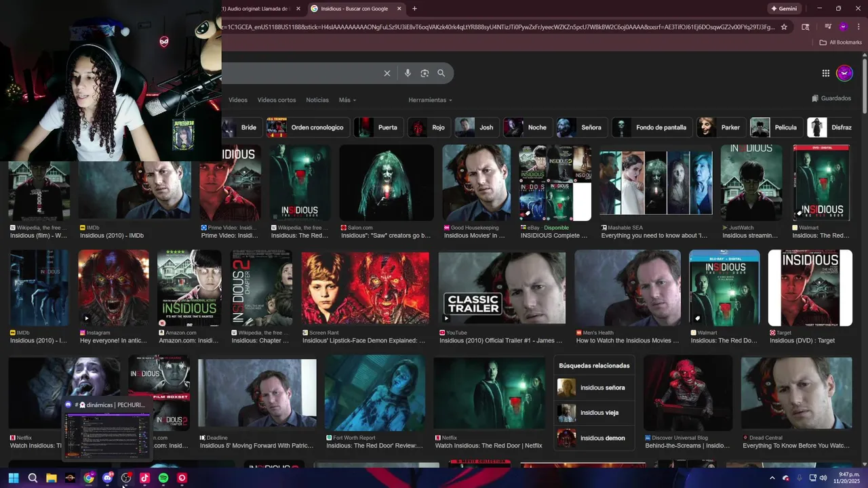Open Discord from the taskbar

click(x=107, y=478)
